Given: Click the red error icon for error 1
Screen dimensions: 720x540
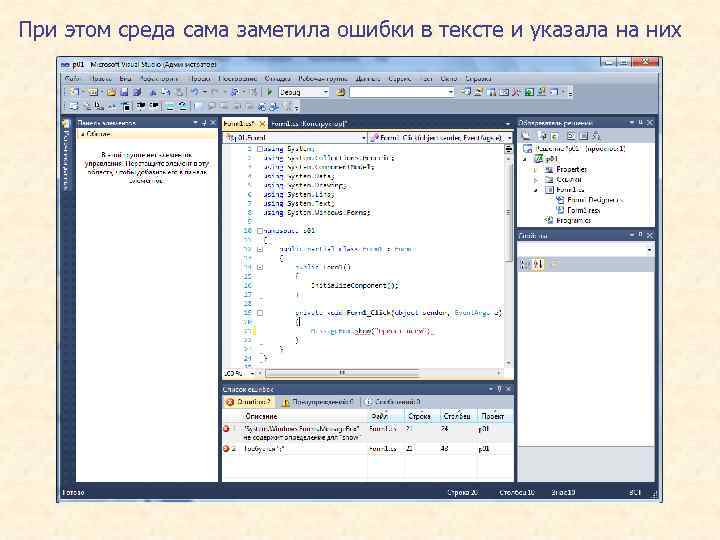Looking at the screenshot, I should coord(226,428).
